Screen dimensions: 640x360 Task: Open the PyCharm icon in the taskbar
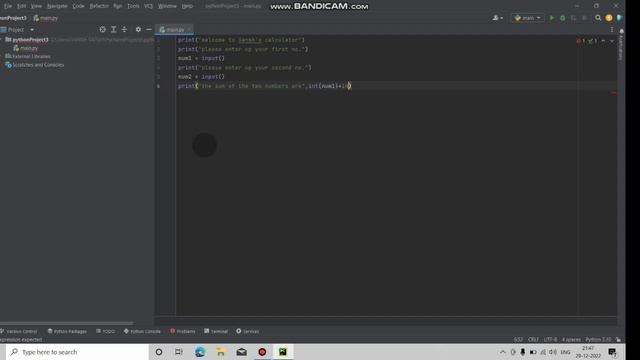click(283, 352)
